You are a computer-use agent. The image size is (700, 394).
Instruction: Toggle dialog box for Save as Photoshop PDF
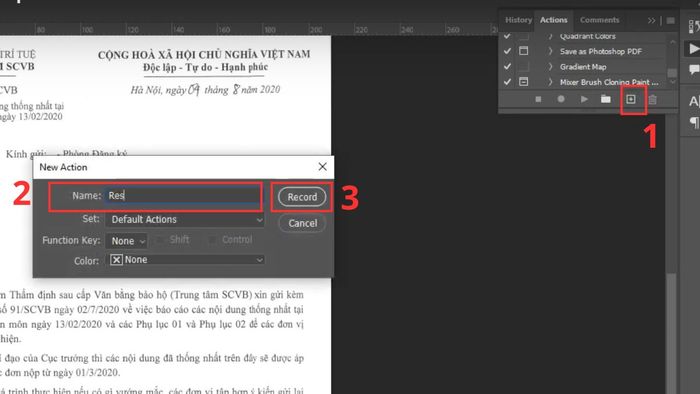click(x=523, y=51)
